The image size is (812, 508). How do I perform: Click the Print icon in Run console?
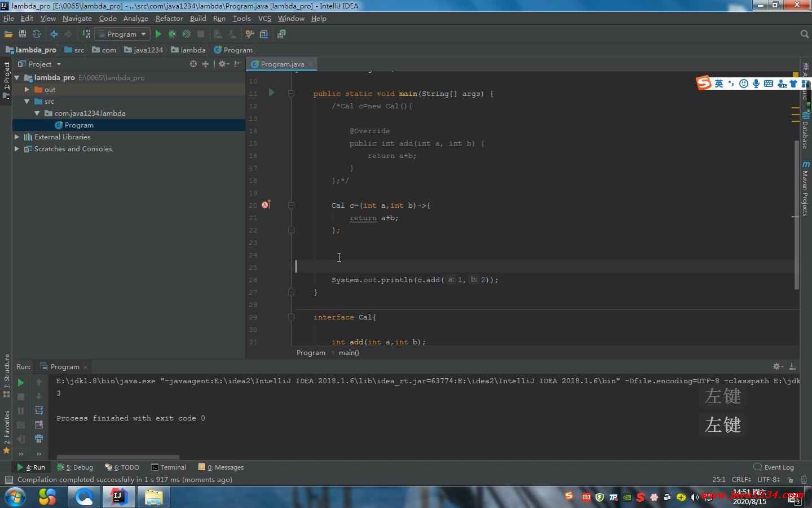point(39,439)
